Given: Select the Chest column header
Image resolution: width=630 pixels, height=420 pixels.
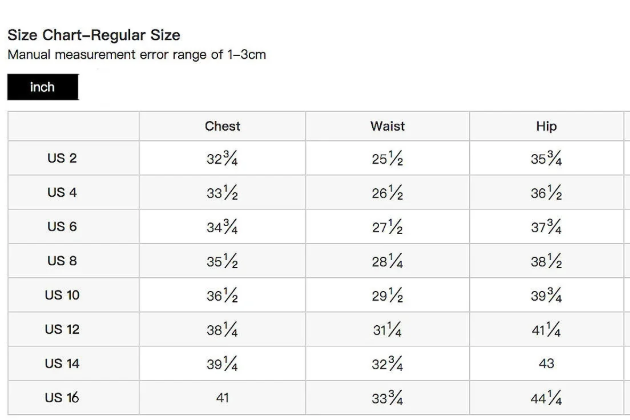Looking at the screenshot, I should point(222,126).
